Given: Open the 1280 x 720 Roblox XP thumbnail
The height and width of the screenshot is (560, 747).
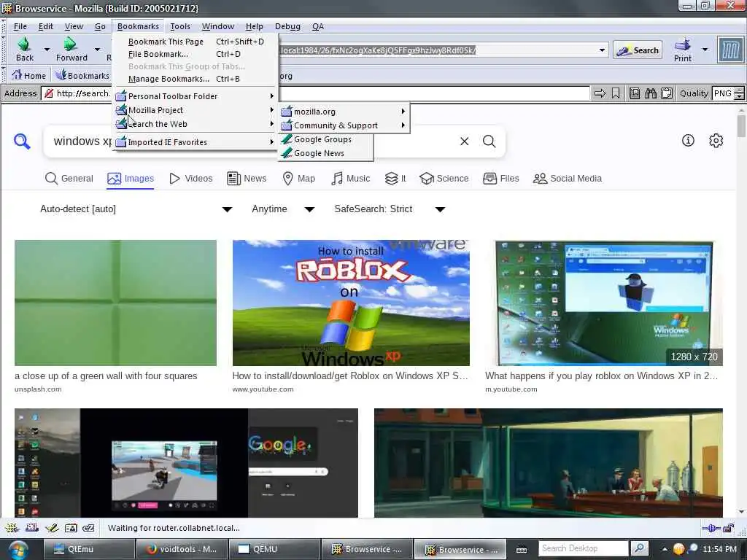Looking at the screenshot, I should point(604,303).
